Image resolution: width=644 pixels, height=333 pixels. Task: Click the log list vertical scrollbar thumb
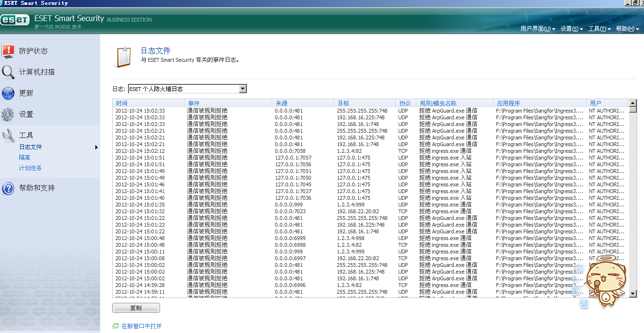click(x=633, y=109)
